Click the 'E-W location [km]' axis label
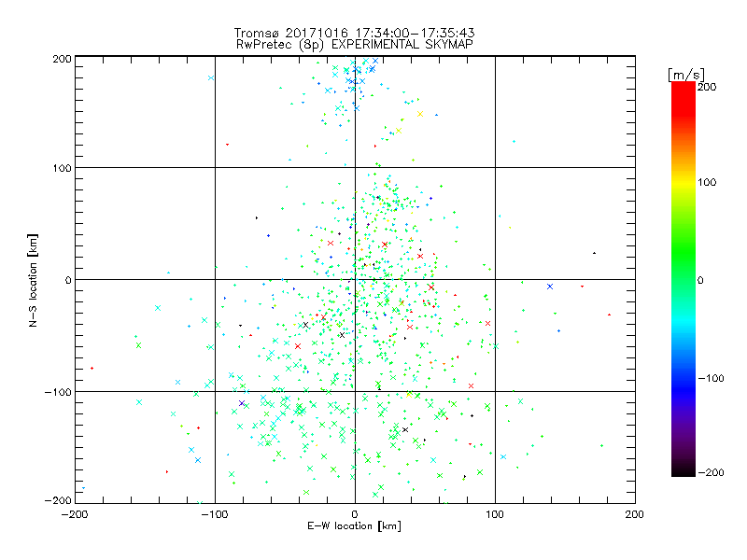Image resolution: width=747 pixels, height=560 pixels. pyautogui.click(x=354, y=526)
